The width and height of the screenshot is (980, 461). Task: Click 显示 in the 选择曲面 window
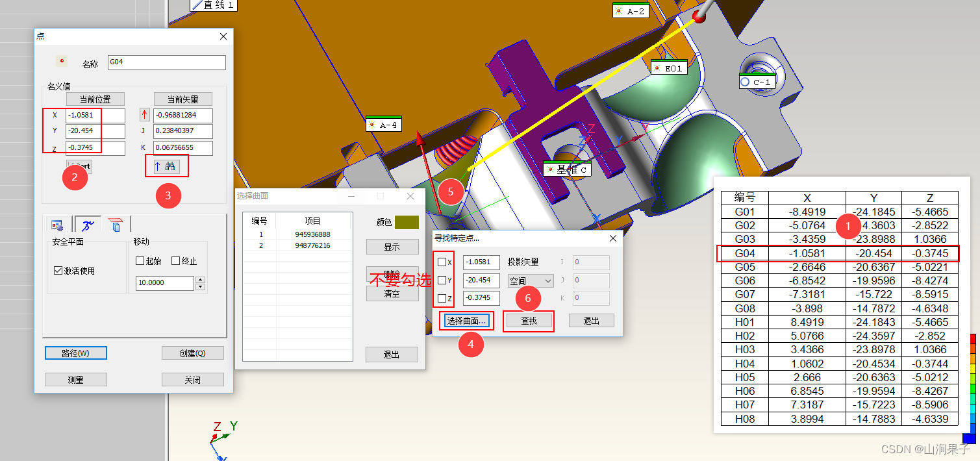tap(392, 247)
